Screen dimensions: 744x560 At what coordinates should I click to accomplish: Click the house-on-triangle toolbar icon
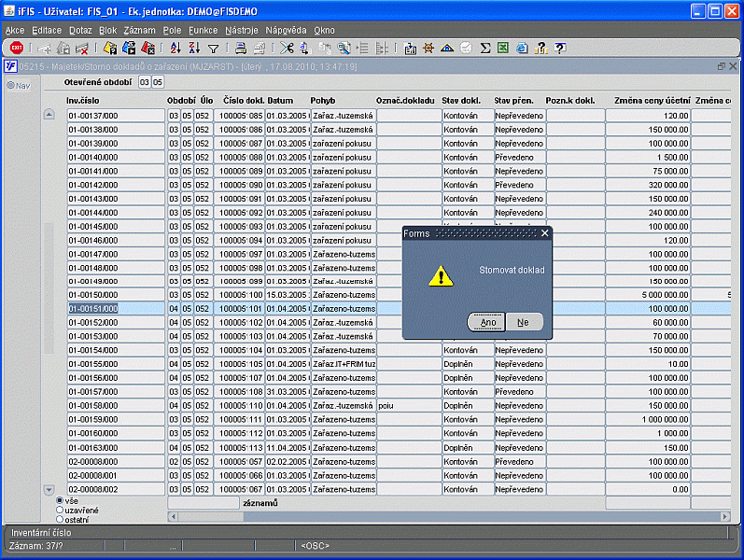[x=447, y=48]
